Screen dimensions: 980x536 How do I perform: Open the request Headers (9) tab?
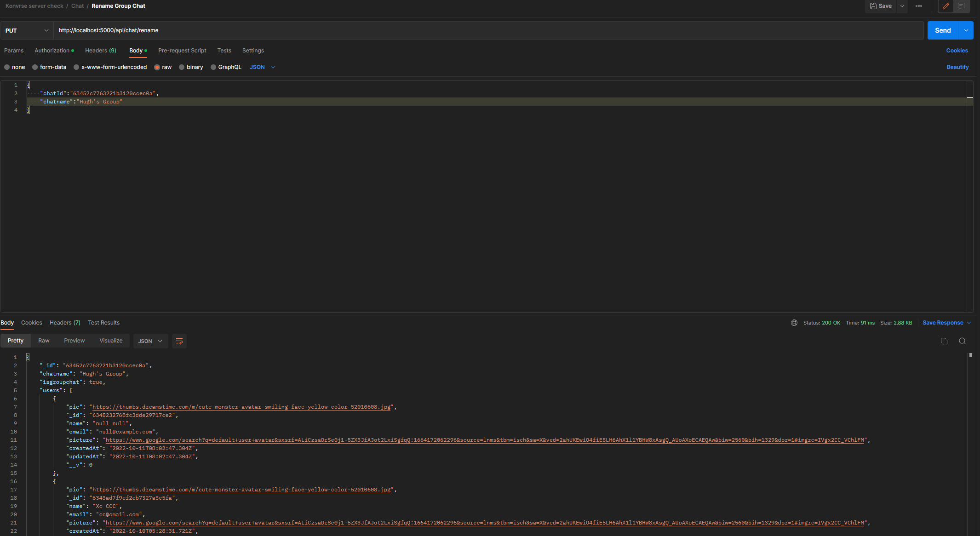click(x=101, y=51)
